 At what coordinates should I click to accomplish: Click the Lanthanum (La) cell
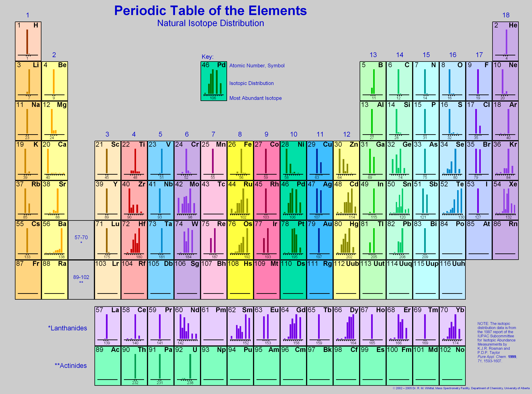(x=108, y=326)
